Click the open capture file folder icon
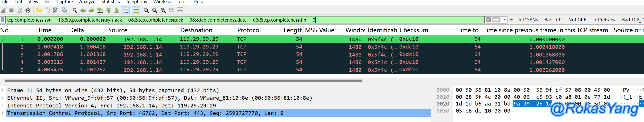Viewport: 644px width, 122px height. pos(39,10)
